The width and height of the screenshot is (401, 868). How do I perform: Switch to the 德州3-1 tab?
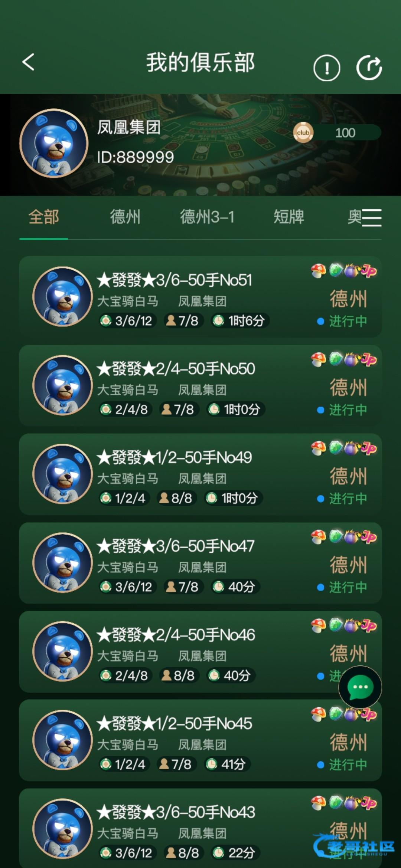click(207, 217)
